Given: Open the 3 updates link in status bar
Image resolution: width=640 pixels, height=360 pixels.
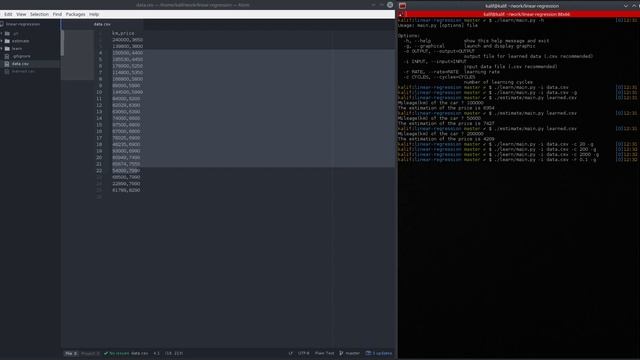Looking at the screenshot, I should (382, 353).
